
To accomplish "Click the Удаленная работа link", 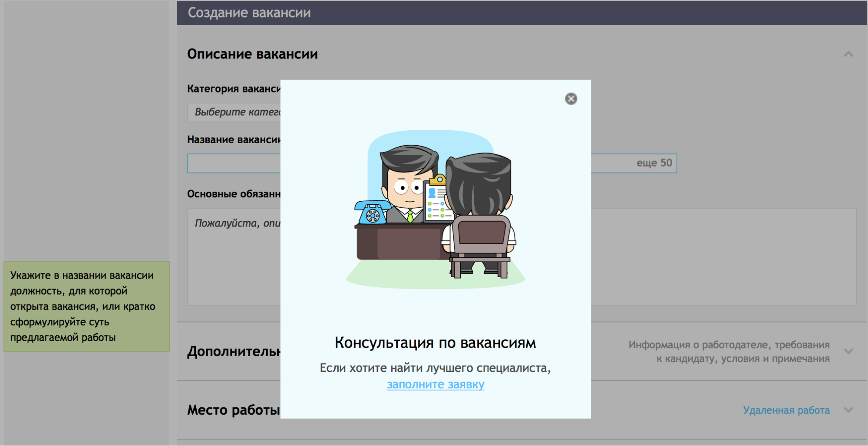I will click(x=786, y=410).
